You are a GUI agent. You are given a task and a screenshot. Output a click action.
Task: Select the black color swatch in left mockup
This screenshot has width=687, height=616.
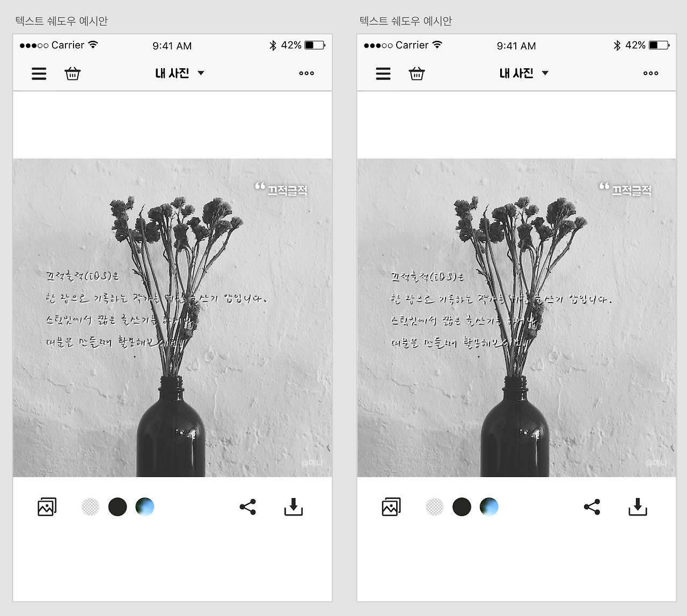coord(118,507)
